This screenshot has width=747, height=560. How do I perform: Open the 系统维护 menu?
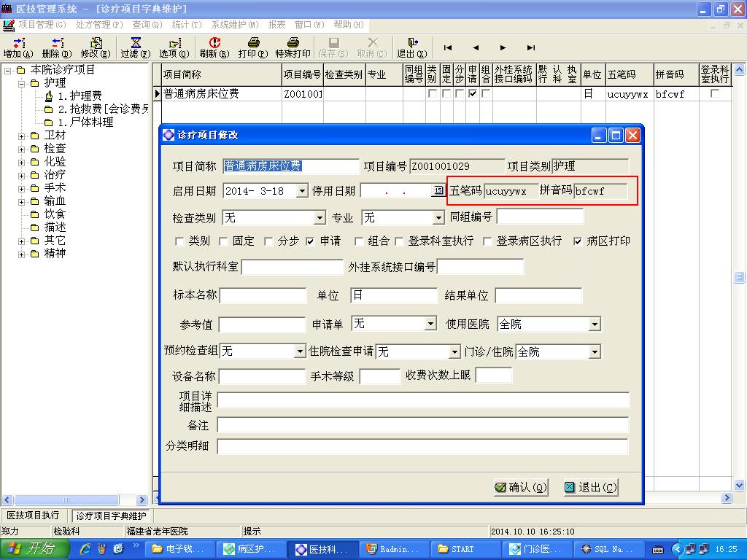point(235,25)
